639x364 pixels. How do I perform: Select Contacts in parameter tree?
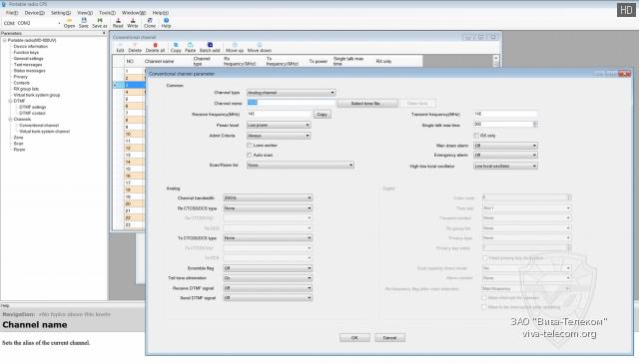pyautogui.click(x=22, y=83)
